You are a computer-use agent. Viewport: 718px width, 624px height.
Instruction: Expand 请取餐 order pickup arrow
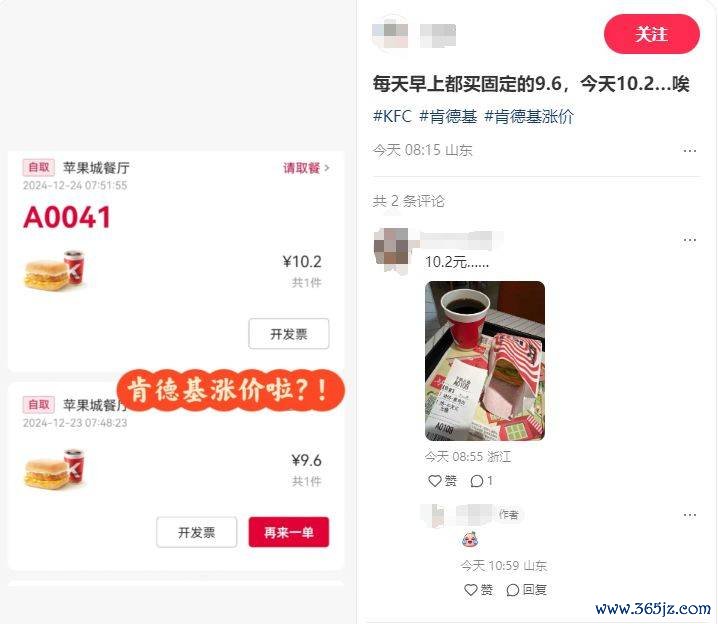pos(326,168)
